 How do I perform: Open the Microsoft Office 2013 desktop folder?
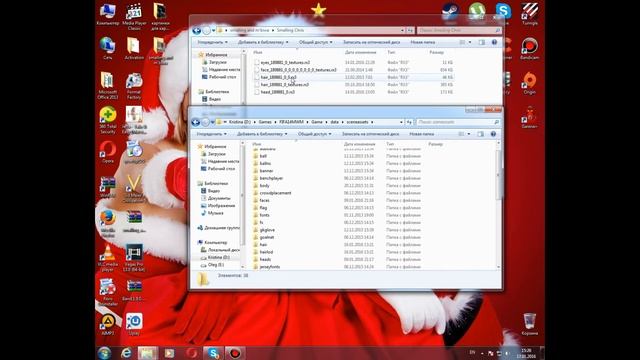(108, 86)
